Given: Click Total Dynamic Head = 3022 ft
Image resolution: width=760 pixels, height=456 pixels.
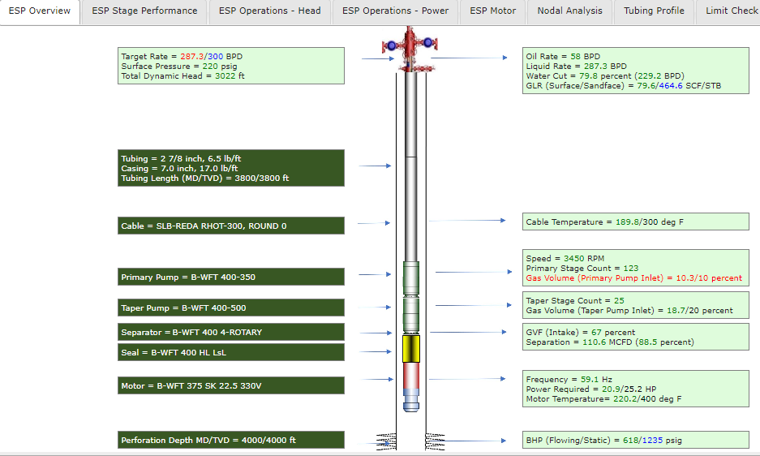Looking at the screenshot, I should (183, 76).
